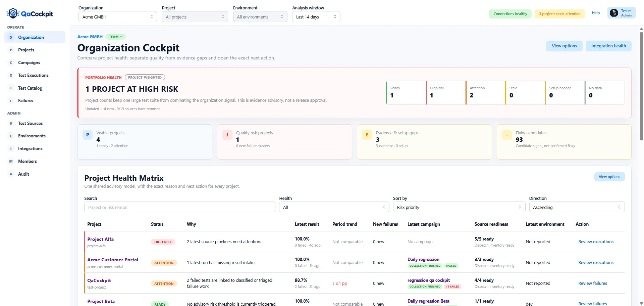
Task: Open the Organization dropdown Acme GMBH
Action: (x=118, y=17)
